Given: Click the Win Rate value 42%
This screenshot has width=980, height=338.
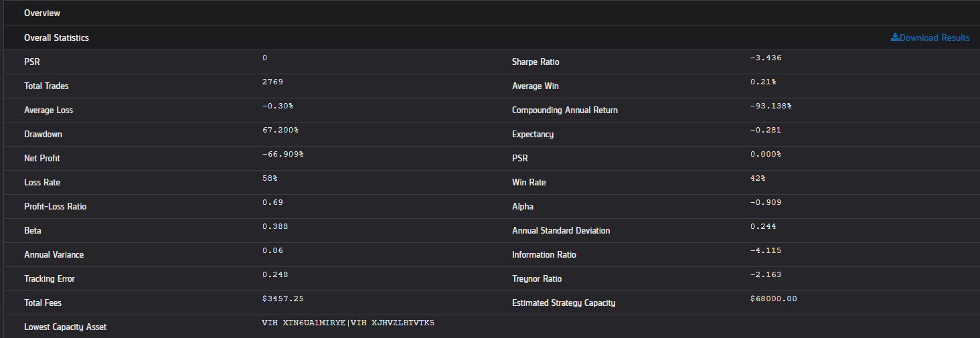Looking at the screenshot, I should pos(758,178).
